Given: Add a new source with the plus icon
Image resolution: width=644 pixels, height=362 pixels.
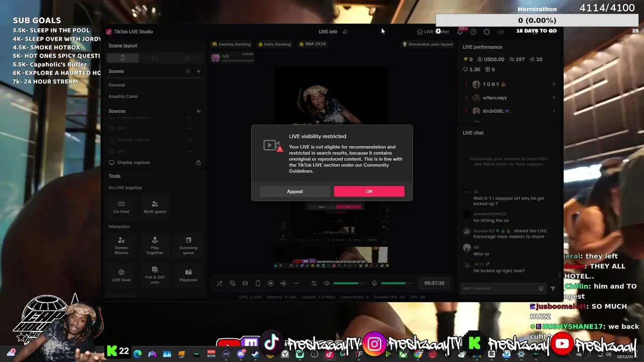Looking at the screenshot, I should click(198, 111).
